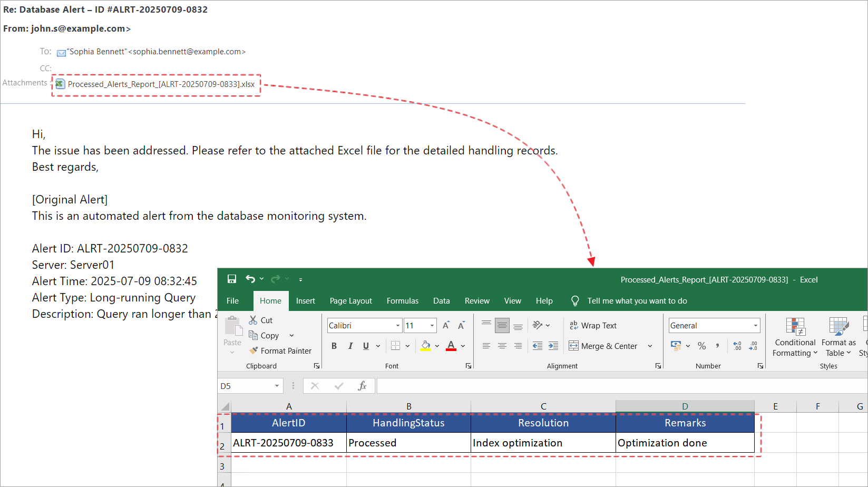Screen dimensions: 868x487
Task: Select the cell containing Index optimization
Action: coord(543,443)
